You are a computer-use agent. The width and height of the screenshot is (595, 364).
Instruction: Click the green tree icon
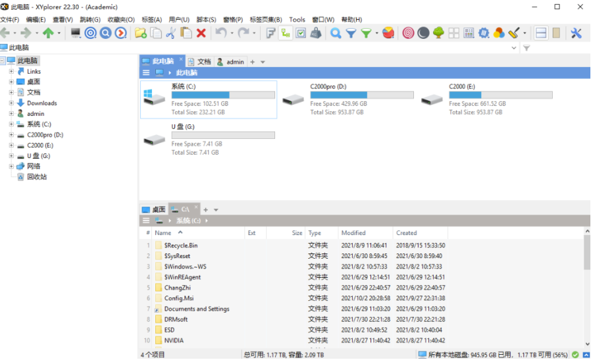438,33
